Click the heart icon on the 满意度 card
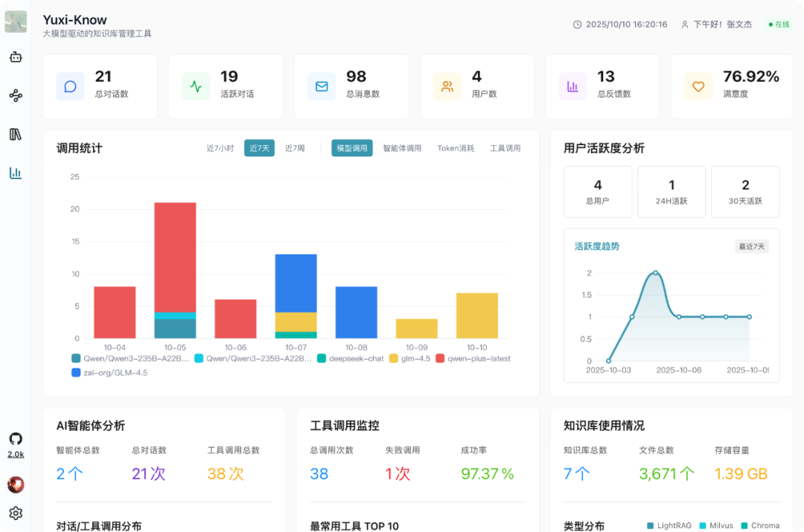Viewport: 804px width, 532px height. 698,86
